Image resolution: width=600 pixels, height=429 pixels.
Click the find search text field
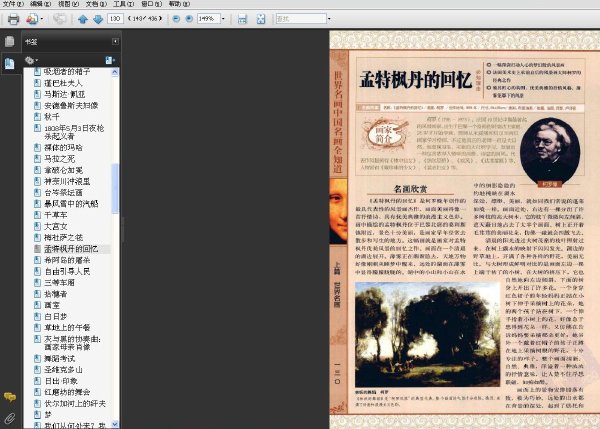click(301, 18)
